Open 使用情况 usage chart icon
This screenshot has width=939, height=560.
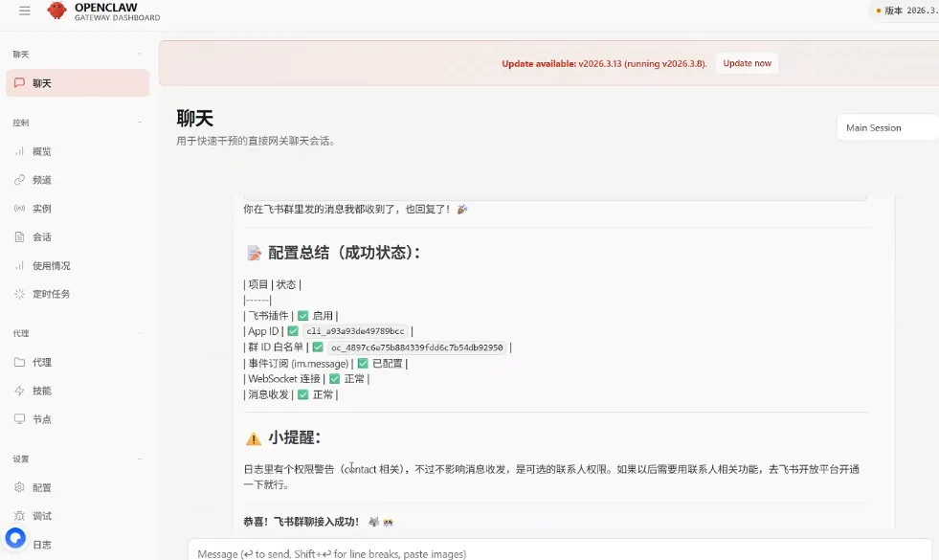pyautogui.click(x=19, y=265)
